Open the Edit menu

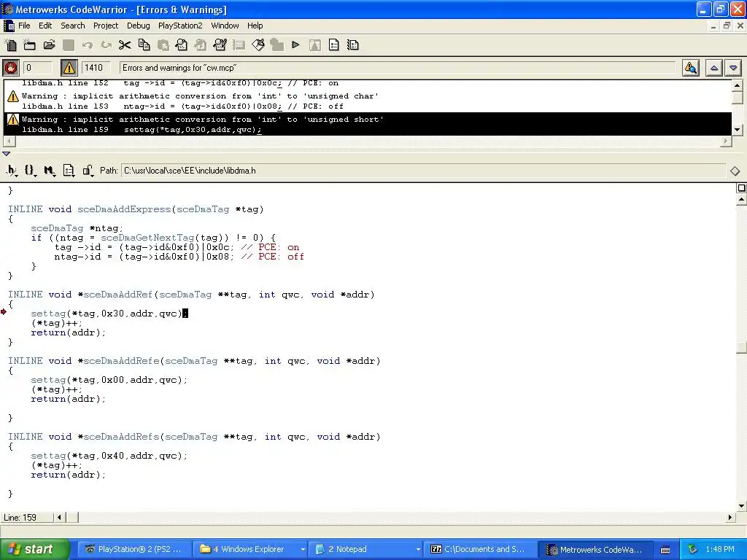tap(45, 26)
